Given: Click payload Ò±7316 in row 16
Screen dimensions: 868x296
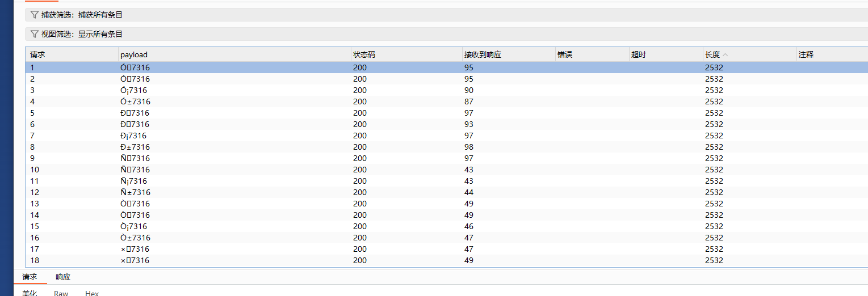Looking at the screenshot, I should coord(135,238).
